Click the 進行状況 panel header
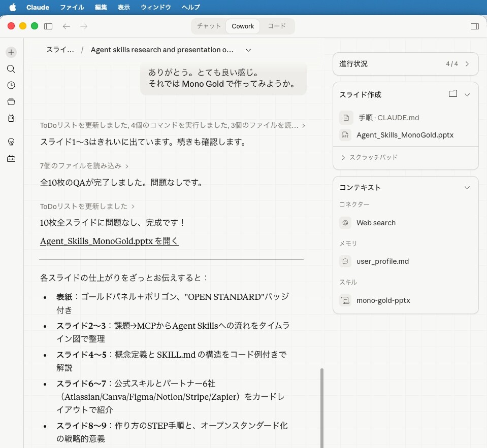487x448 pixels. pyautogui.click(x=405, y=64)
